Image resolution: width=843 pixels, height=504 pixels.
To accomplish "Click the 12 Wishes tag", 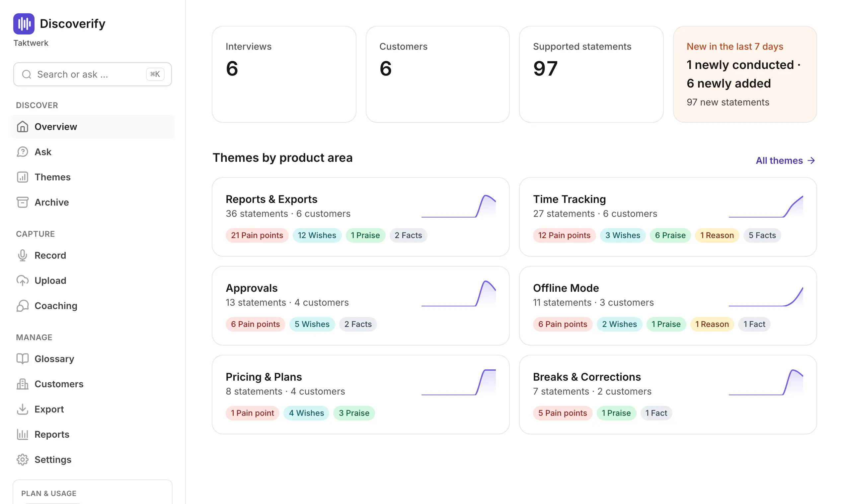I will coord(317,235).
